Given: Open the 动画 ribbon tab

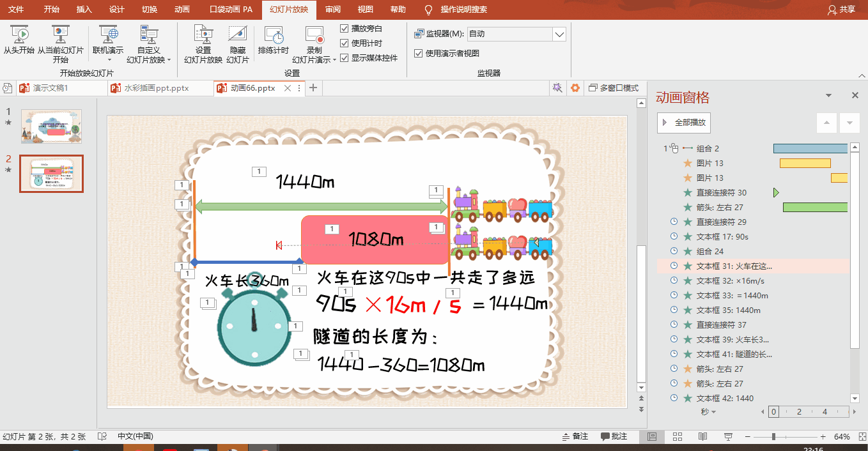Looking at the screenshot, I should [182, 10].
